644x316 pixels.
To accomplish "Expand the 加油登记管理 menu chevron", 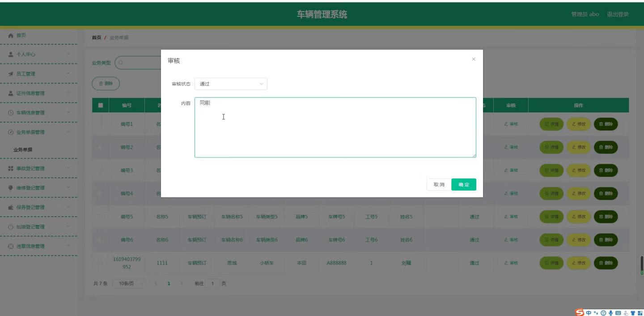I will pyautogui.click(x=68, y=226).
